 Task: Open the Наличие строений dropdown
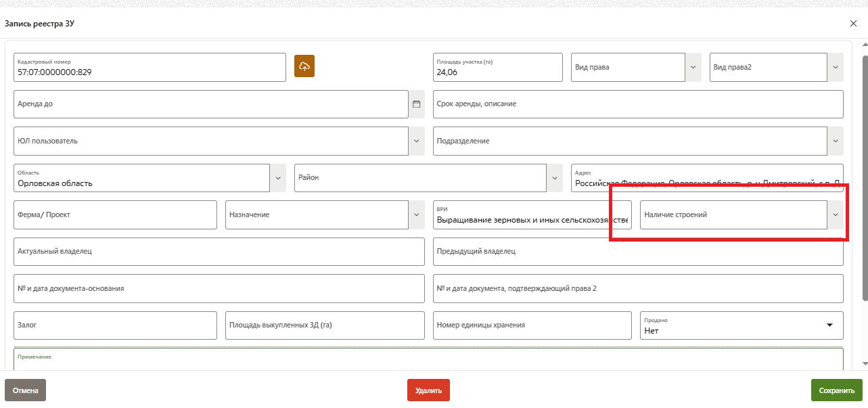click(x=836, y=214)
